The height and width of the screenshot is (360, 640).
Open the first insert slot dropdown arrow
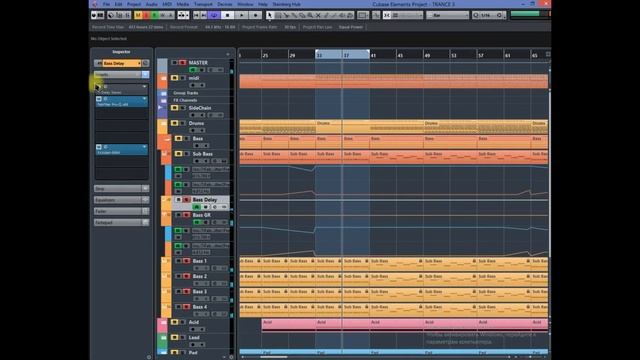click(x=144, y=87)
